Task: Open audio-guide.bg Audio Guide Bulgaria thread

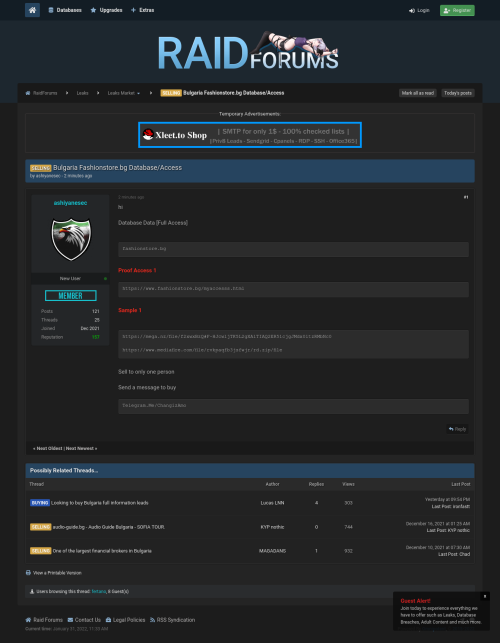Action: (x=109, y=527)
